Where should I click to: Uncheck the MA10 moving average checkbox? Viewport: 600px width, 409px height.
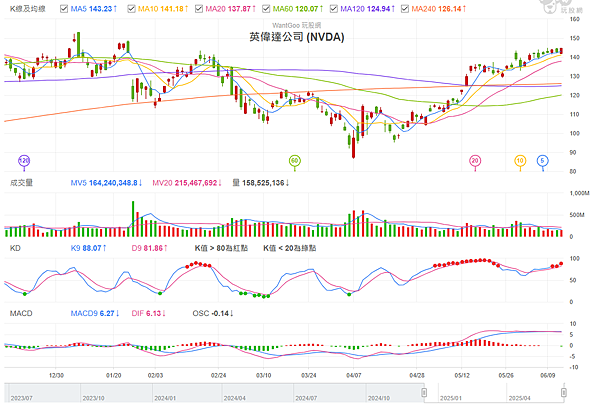click(x=131, y=8)
